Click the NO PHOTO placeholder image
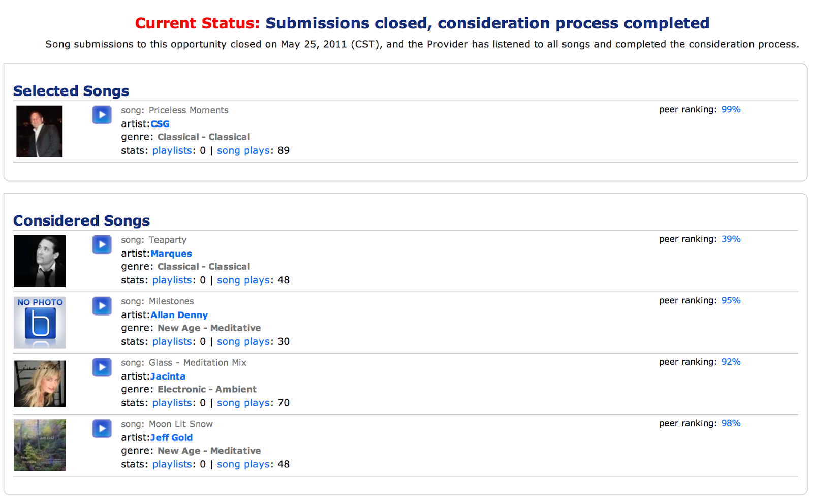Screen dimensions: 813x504 click(40, 323)
